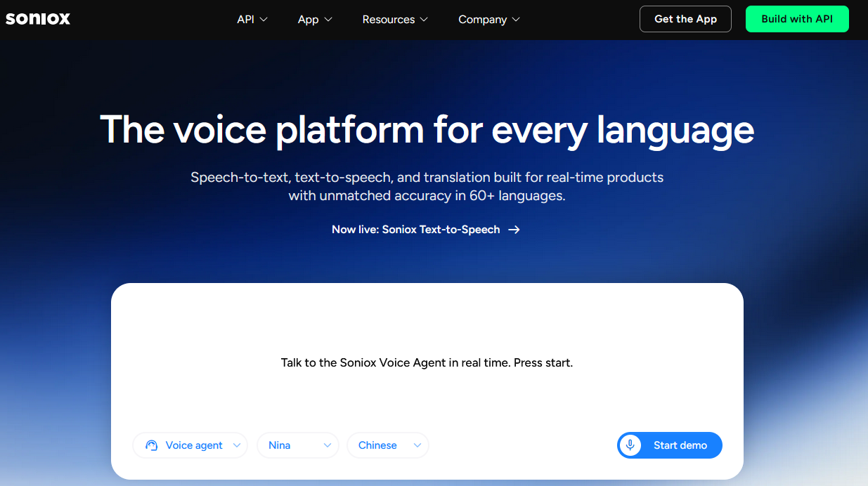The height and width of the screenshot is (486, 868).
Task: Click the text 'Talk to the Soniox Voice Agent in real time. Press start.'
Action: coord(427,363)
